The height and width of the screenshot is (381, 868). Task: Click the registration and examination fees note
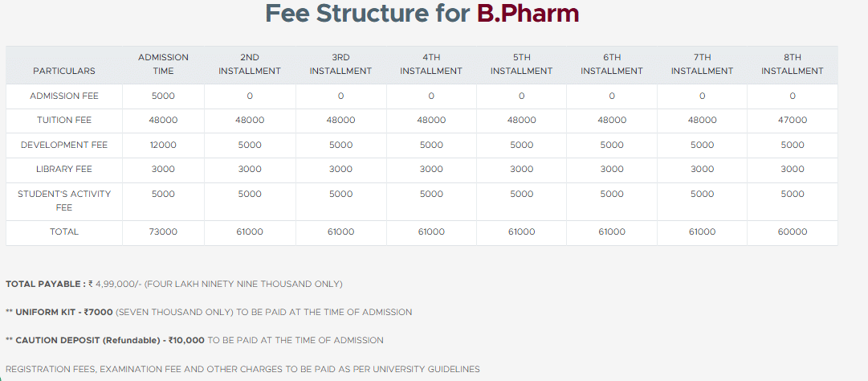(x=242, y=369)
